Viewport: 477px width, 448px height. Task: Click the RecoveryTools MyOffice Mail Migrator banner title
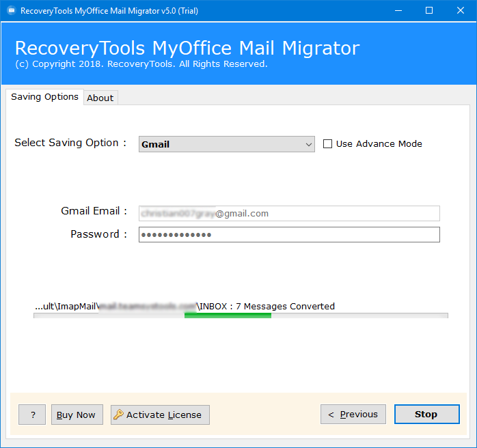[187, 48]
